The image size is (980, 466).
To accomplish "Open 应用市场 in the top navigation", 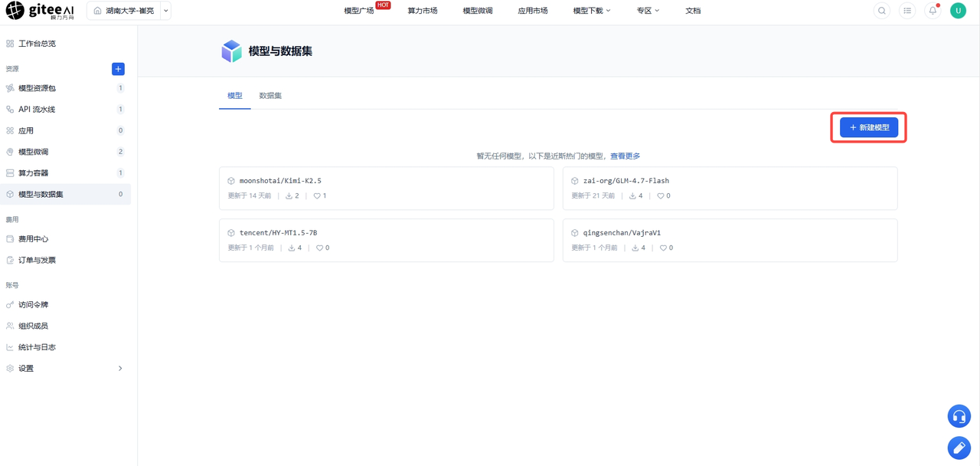I will tap(533, 11).
